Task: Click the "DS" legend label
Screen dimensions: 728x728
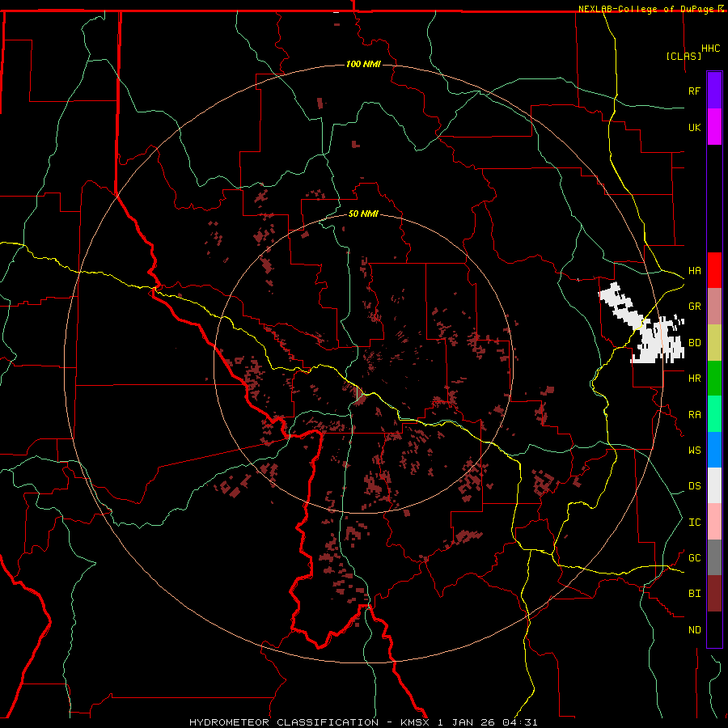Action: point(694,485)
